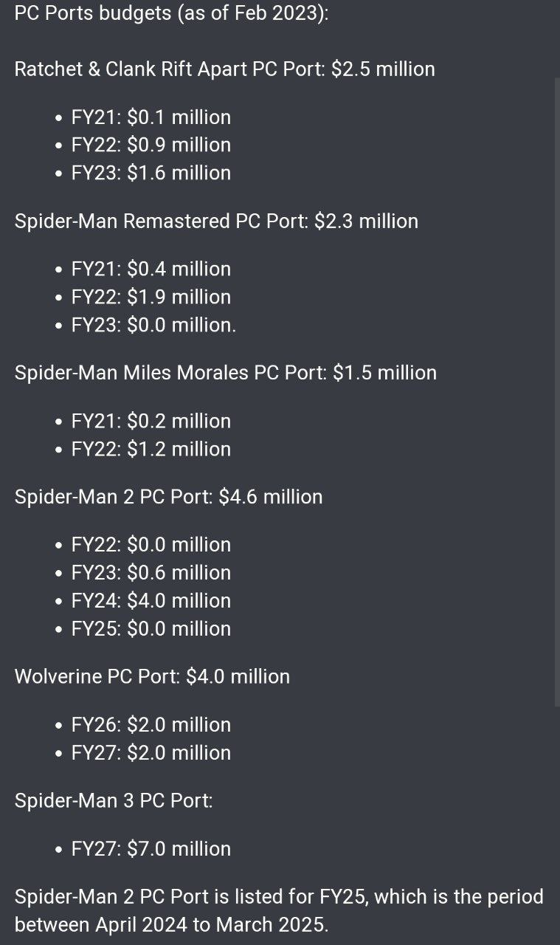This screenshot has height=945, width=560.
Task: Select the "FY21: $0.1 million" bullet
Action: (151, 117)
